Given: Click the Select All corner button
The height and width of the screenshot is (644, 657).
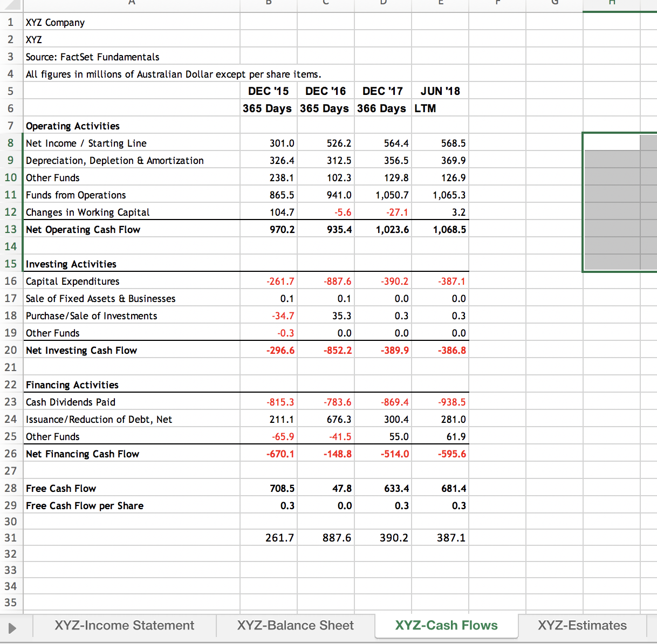Looking at the screenshot, I should point(11,4).
